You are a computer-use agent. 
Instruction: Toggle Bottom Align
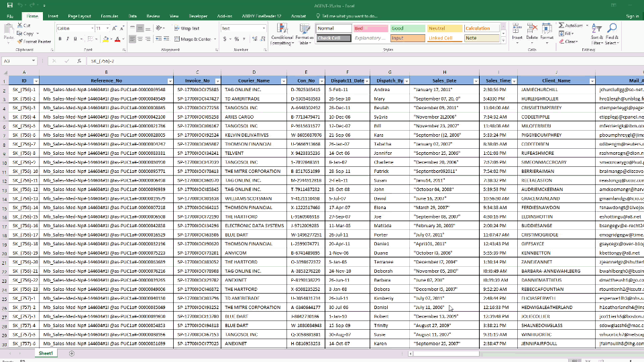click(x=148, y=28)
